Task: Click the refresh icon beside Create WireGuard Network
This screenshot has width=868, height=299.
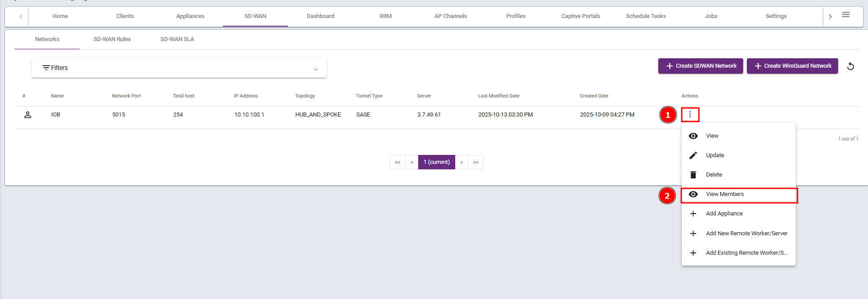Action: 850,66
